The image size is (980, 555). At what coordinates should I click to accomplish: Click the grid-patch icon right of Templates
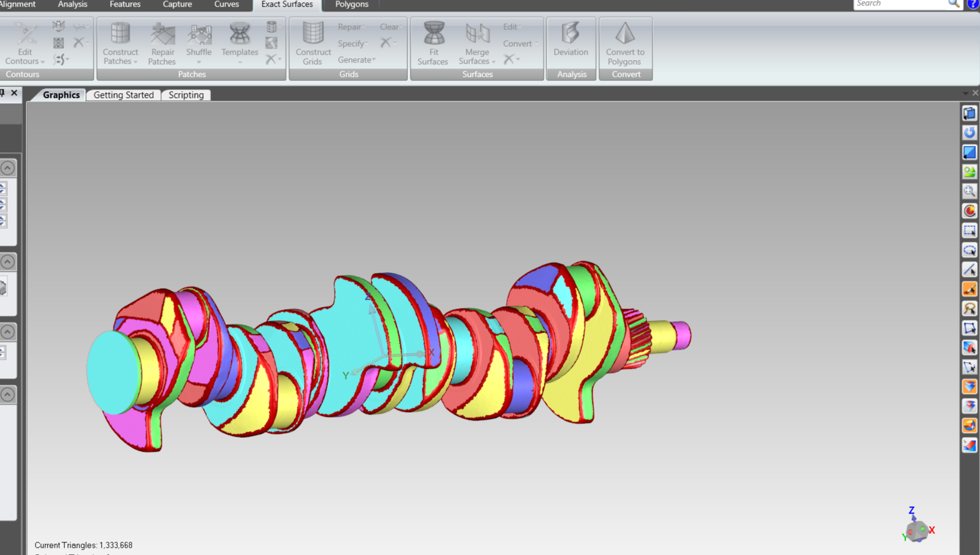click(x=272, y=43)
